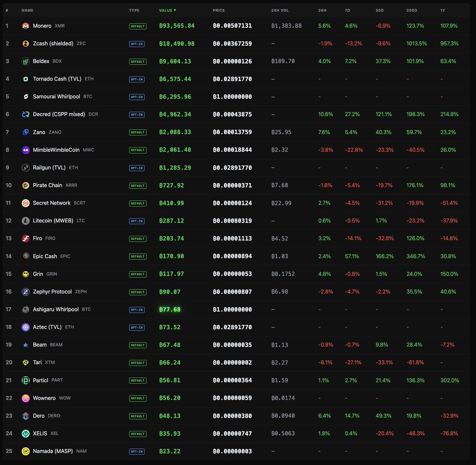Open the Monero name link
The width and height of the screenshot is (476, 465).
pos(42,26)
